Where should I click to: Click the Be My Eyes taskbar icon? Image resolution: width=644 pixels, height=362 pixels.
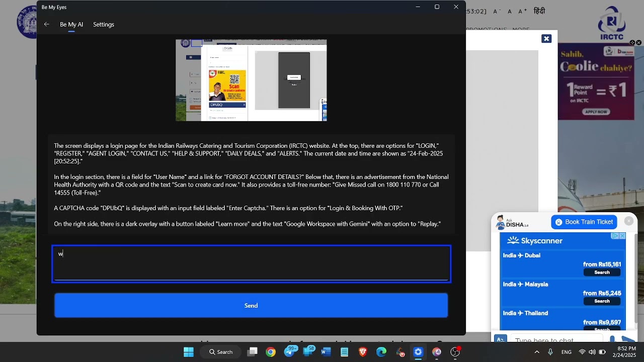click(418, 352)
